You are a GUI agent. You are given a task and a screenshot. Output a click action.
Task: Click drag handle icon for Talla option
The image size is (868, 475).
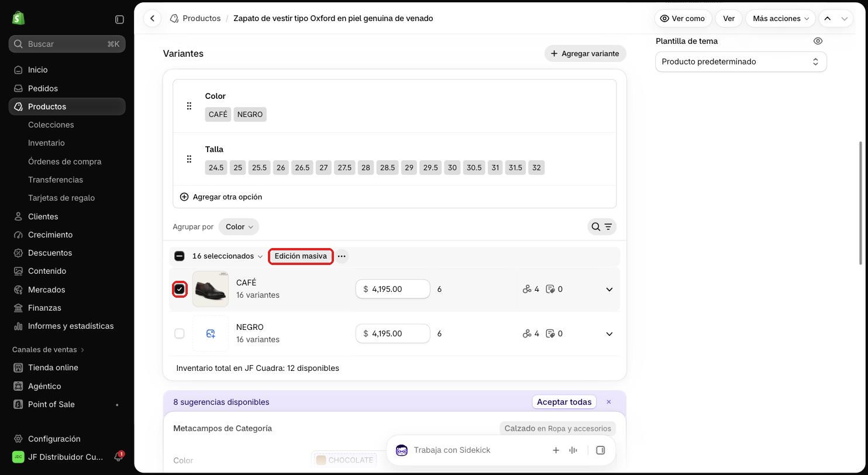(x=189, y=159)
